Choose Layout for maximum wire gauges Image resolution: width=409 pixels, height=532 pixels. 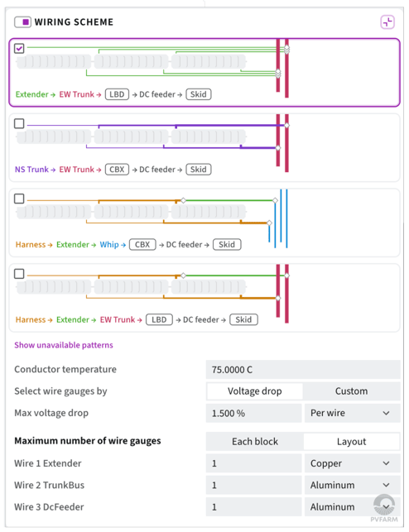point(351,442)
